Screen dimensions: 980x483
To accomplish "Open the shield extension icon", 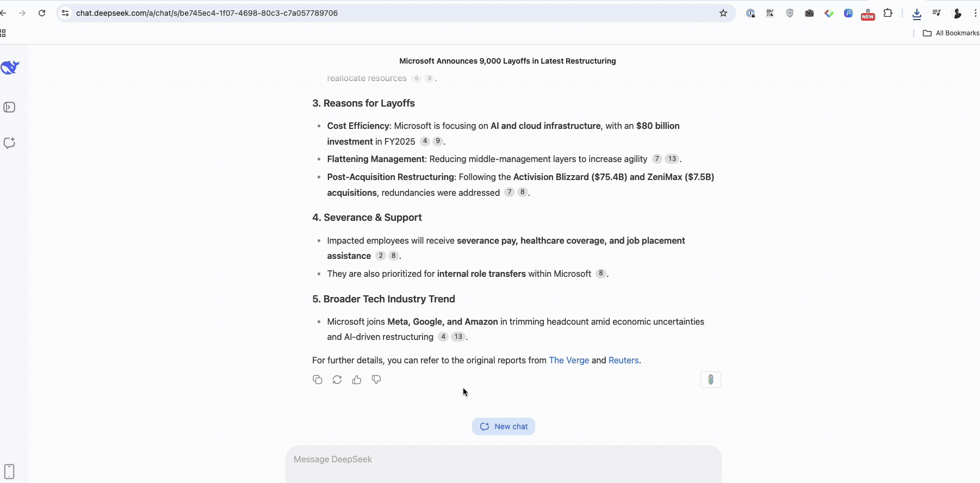I will (790, 13).
